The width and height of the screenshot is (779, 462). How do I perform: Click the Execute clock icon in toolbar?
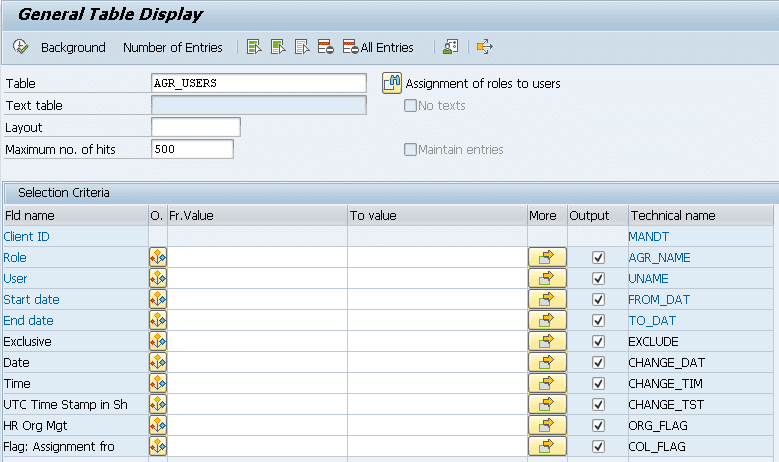20,47
